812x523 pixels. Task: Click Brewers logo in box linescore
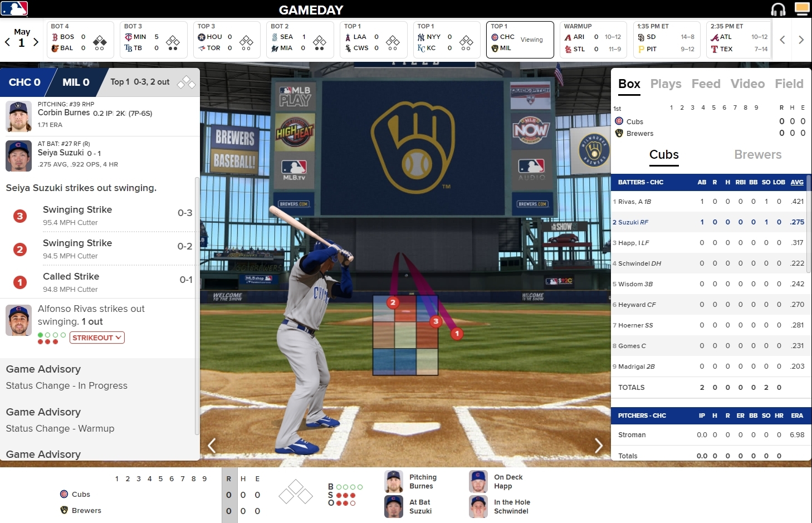click(619, 133)
